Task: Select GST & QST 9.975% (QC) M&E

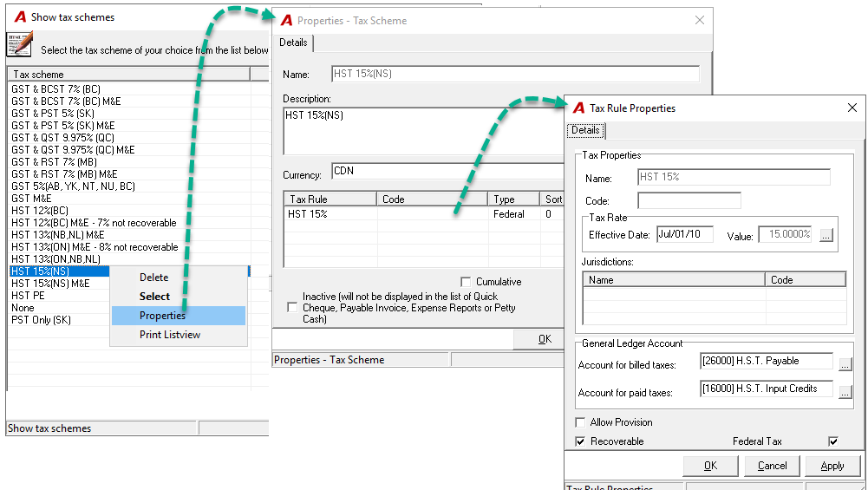Action: coord(73,150)
